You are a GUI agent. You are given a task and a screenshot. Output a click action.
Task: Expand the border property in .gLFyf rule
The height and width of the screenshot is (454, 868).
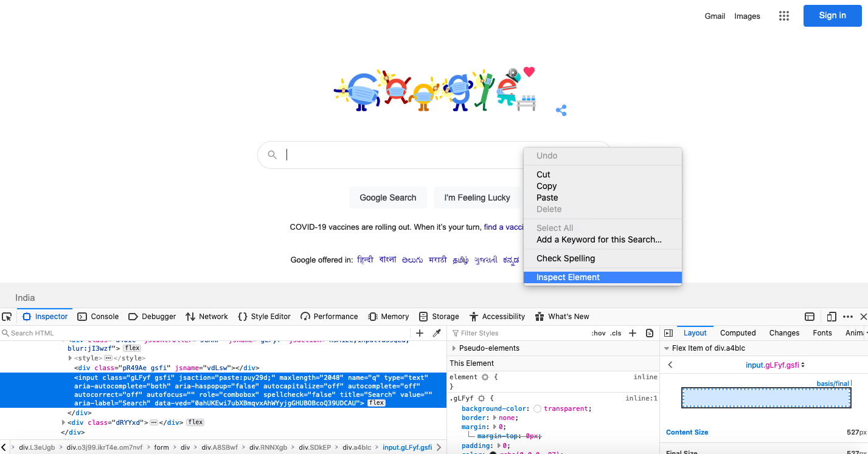tap(494, 418)
